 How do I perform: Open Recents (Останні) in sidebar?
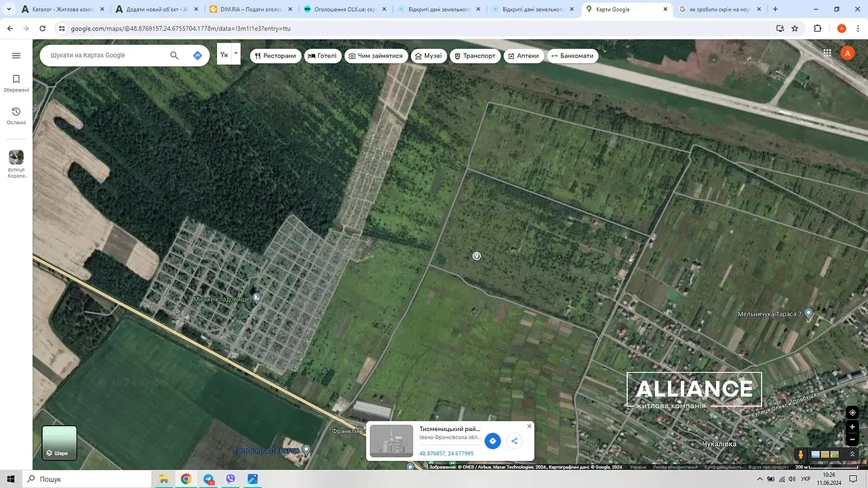[x=16, y=116]
